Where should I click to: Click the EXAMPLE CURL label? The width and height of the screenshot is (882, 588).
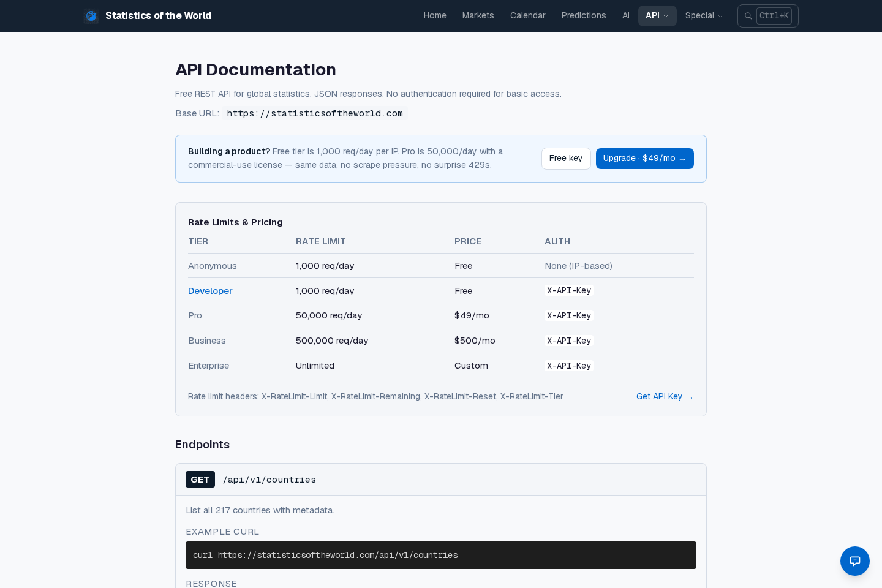point(222,532)
